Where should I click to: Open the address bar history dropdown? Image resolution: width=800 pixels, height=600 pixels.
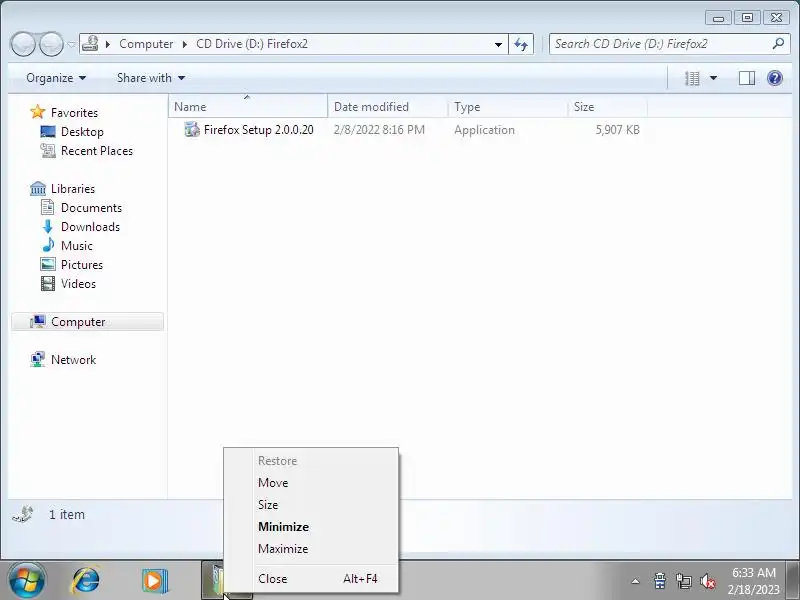498,44
